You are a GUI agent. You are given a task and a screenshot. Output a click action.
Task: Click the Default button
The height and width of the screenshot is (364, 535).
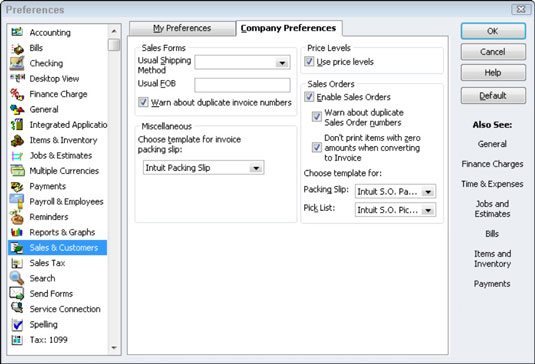click(x=493, y=96)
